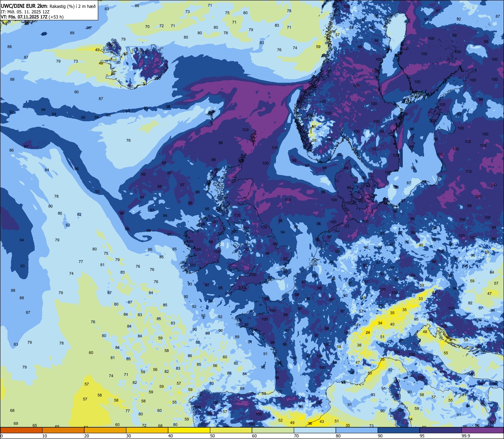Choose the 70–80 pale blue legend segment
504x439 pixels.
click(x=315, y=430)
